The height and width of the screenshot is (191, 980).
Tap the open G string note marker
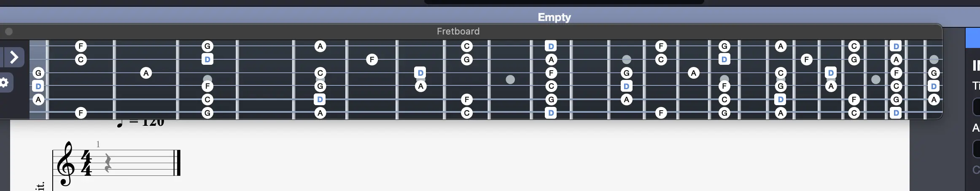(x=38, y=73)
